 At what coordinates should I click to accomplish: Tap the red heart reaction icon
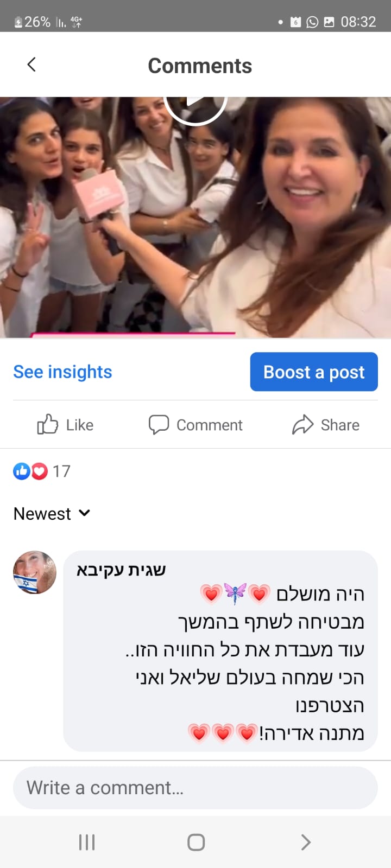tap(39, 471)
